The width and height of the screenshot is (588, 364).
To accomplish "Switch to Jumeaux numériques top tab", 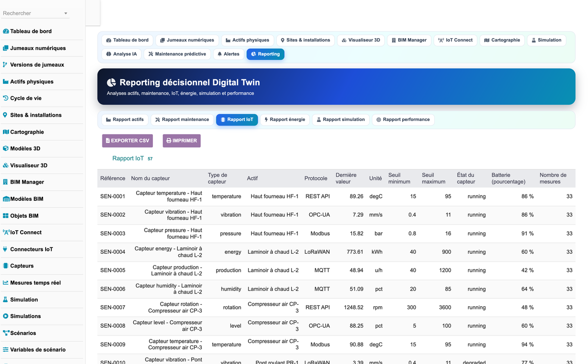I will pyautogui.click(x=187, y=40).
